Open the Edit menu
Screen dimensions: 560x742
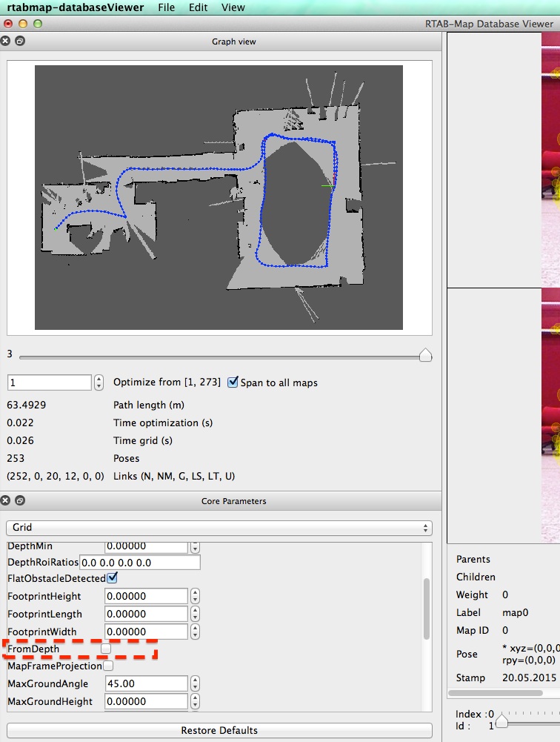[x=198, y=7]
